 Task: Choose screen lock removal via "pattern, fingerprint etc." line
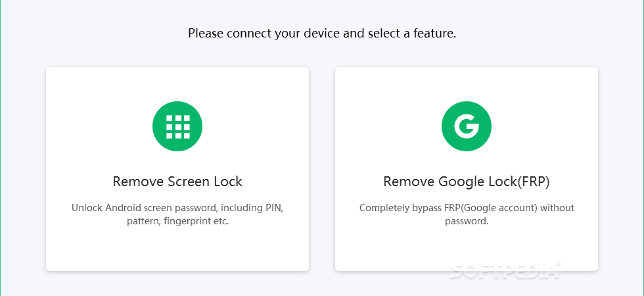click(177, 221)
